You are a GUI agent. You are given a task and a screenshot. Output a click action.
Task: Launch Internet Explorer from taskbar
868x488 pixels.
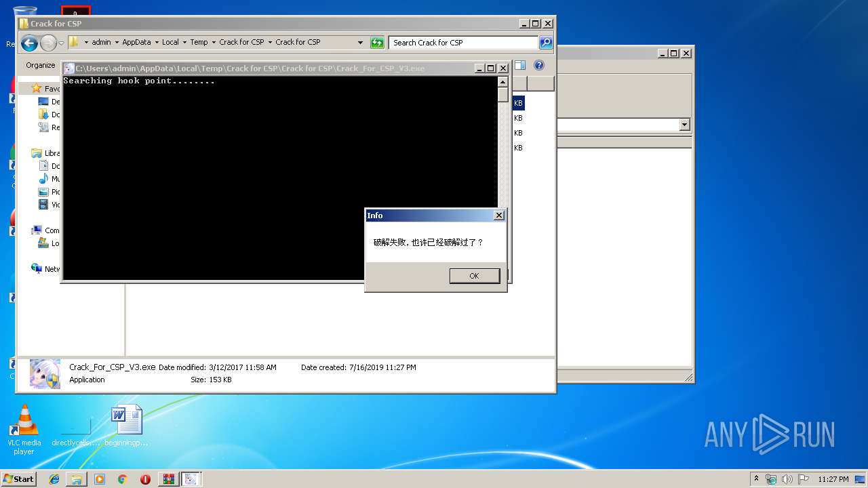[54, 479]
